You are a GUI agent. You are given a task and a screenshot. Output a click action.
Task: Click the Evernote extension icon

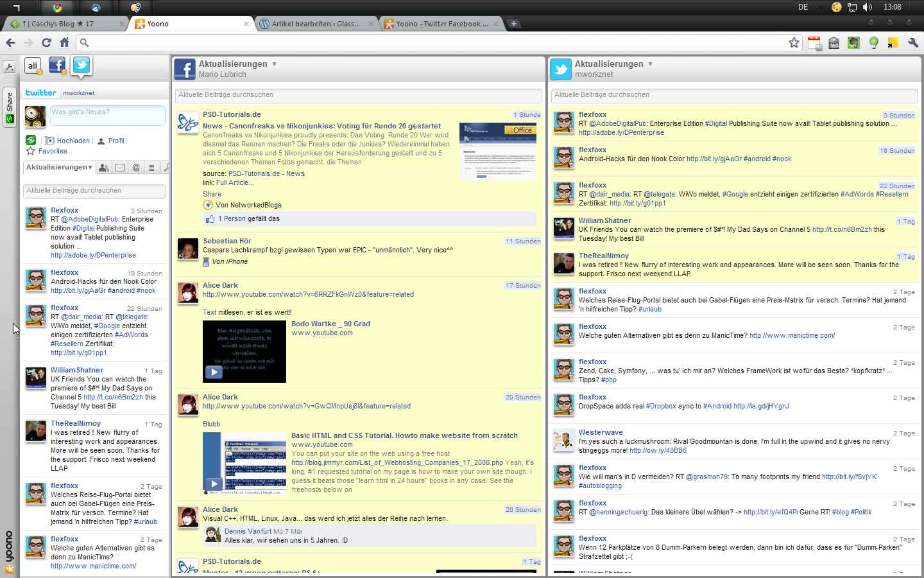[853, 42]
